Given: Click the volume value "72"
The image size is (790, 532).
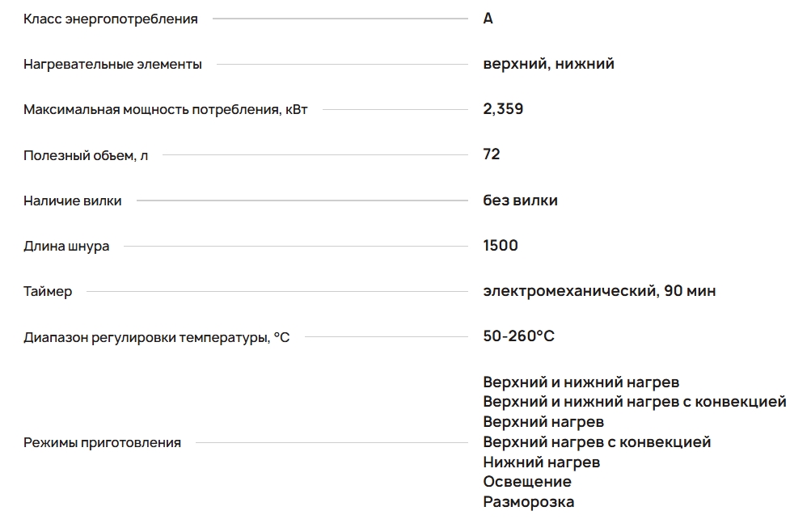Looking at the screenshot, I should (492, 154).
